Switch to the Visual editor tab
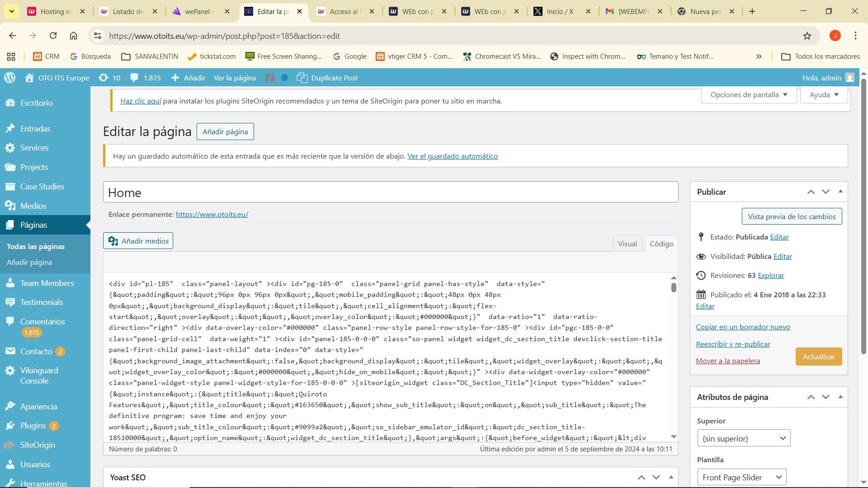 [x=627, y=244]
